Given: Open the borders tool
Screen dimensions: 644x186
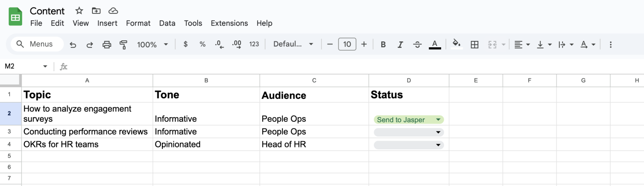Looking at the screenshot, I should pyautogui.click(x=474, y=45).
